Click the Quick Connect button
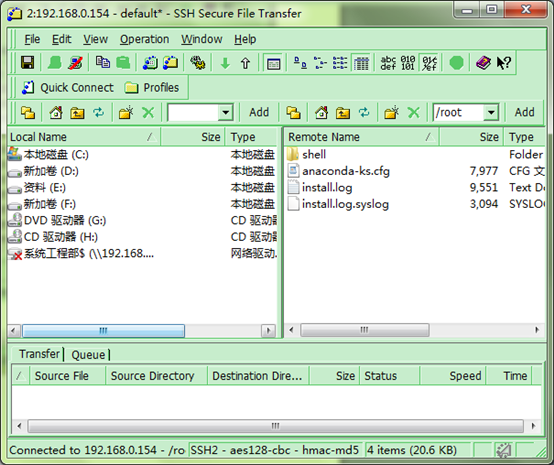The height and width of the screenshot is (465, 554). click(67, 88)
